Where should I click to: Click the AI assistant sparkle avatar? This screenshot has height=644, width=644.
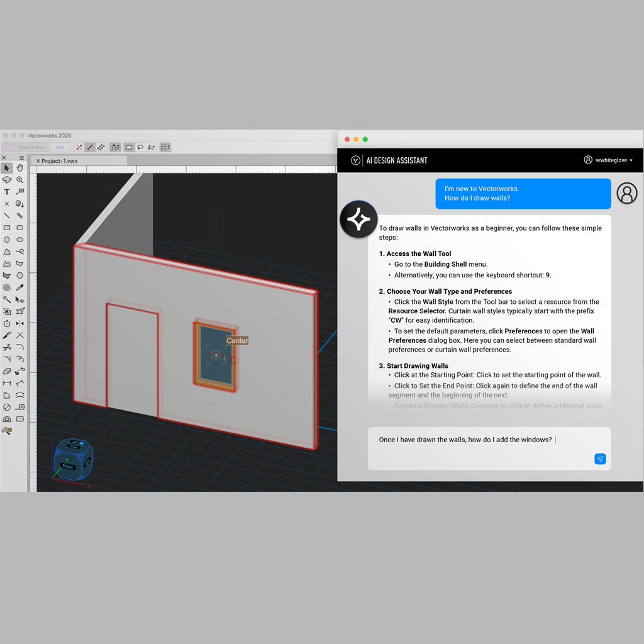point(358,219)
